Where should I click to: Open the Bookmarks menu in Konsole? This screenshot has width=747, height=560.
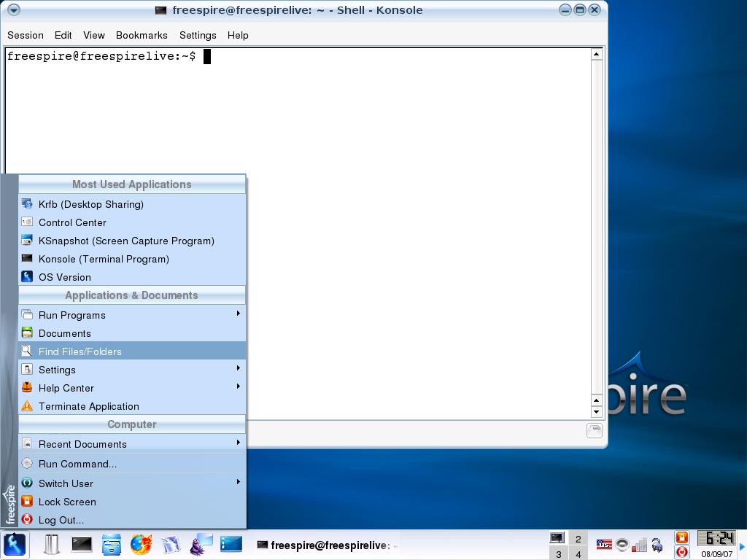pyautogui.click(x=142, y=35)
